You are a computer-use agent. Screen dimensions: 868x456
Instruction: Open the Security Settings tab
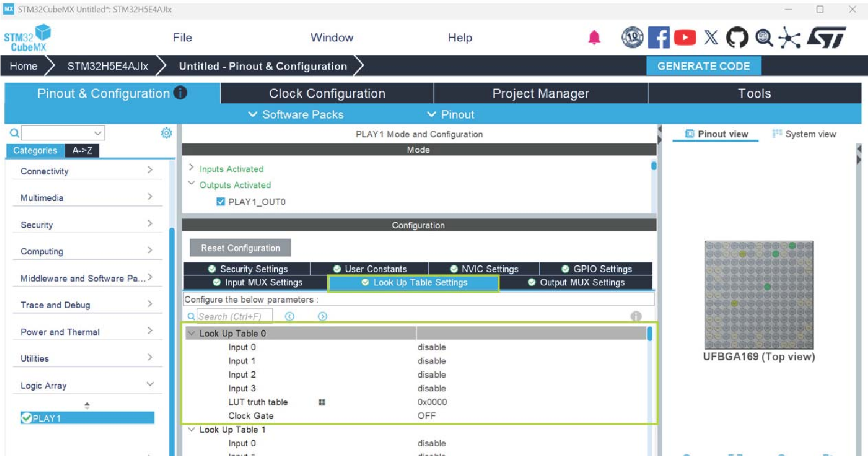[247, 268]
